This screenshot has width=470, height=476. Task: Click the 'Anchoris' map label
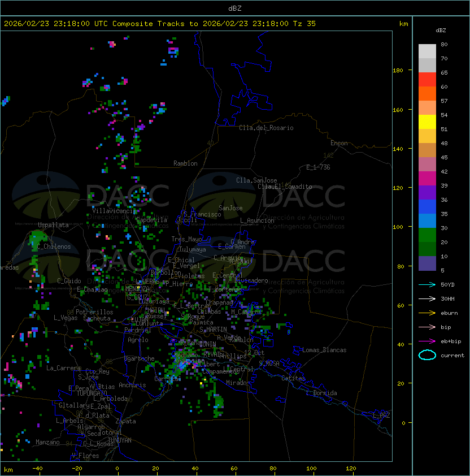pyautogui.click(x=132, y=385)
